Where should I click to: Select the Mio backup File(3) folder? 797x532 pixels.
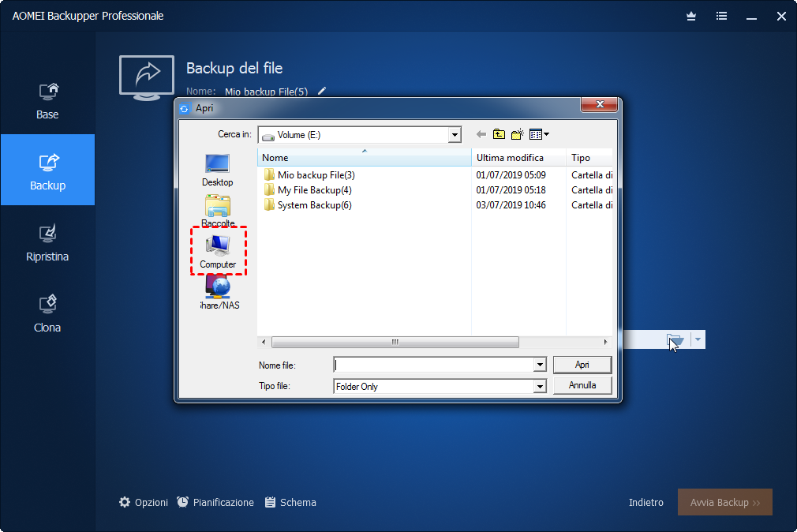[x=309, y=175]
